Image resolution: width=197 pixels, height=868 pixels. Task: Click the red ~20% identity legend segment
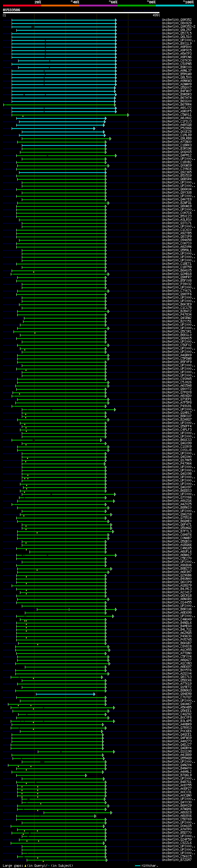[22, 6]
